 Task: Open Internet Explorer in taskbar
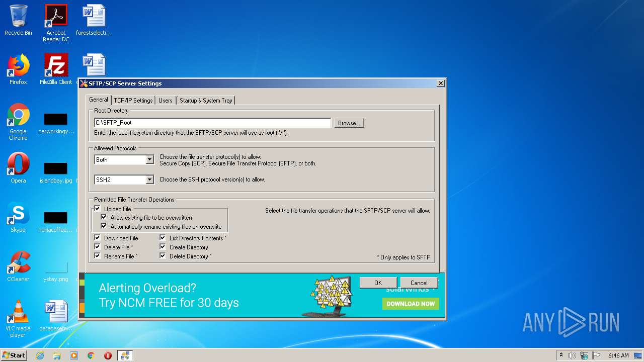pyautogui.click(x=40, y=355)
